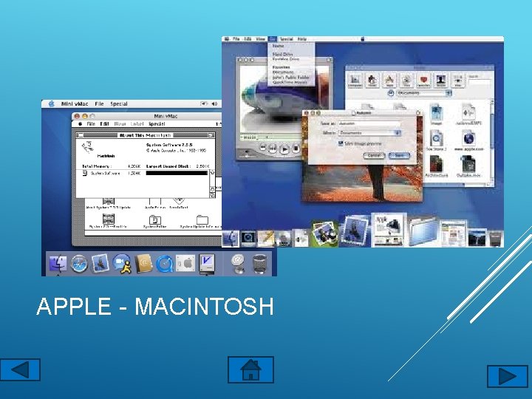Go to the next slide with right arrow
The width and height of the screenshot is (532, 399).
[508, 376]
